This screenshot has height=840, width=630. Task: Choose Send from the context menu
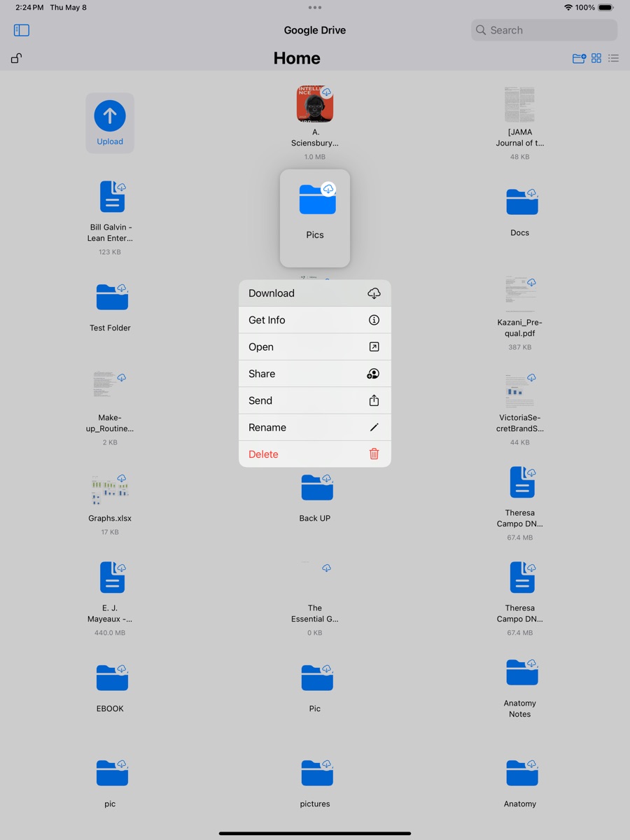pyautogui.click(x=315, y=400)
